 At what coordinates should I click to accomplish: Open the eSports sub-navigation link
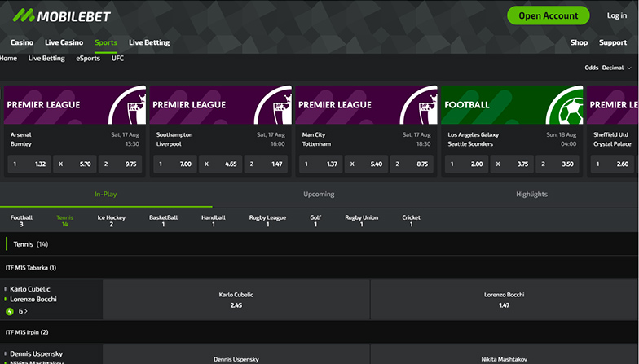coord(88,59)
